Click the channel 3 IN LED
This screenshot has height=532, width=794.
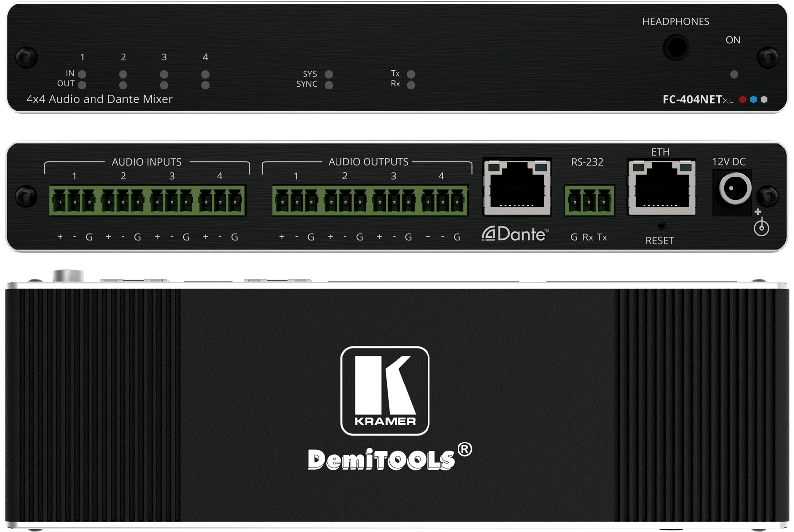(x=164, y=74)
